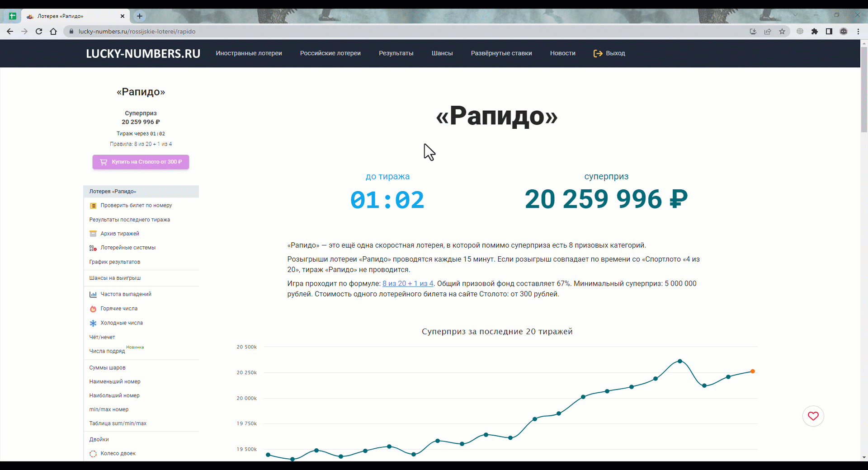
Task: Open browser side panel icon
Action: (x=829, y=32)
